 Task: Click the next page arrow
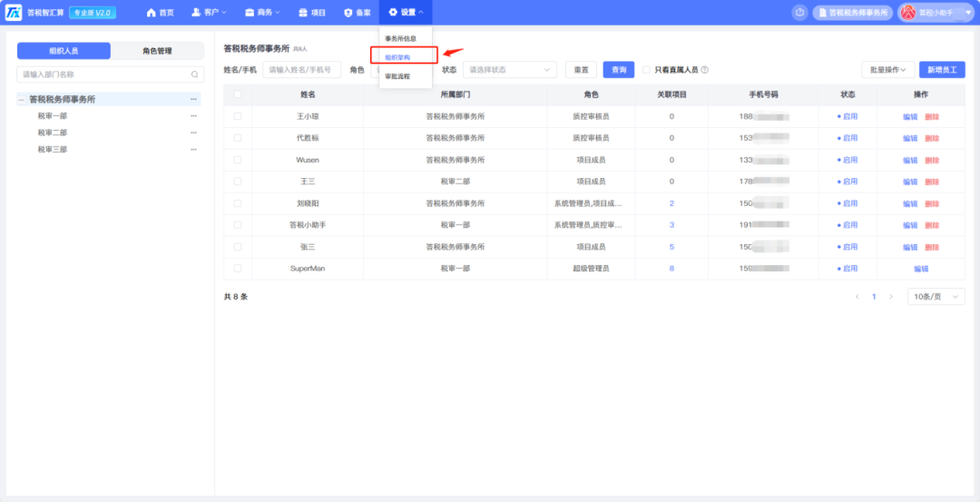point(891,296)
